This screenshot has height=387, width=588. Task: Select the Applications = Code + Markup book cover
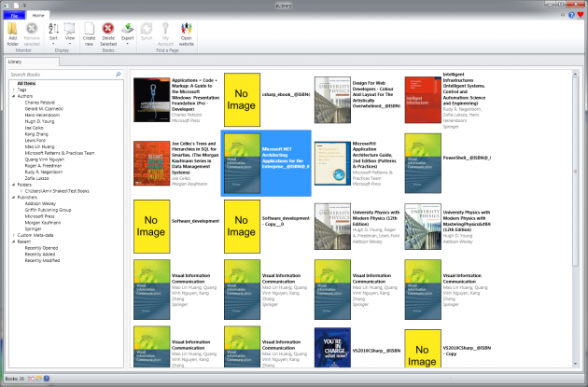pyautogui.click(x=151, y=100)
